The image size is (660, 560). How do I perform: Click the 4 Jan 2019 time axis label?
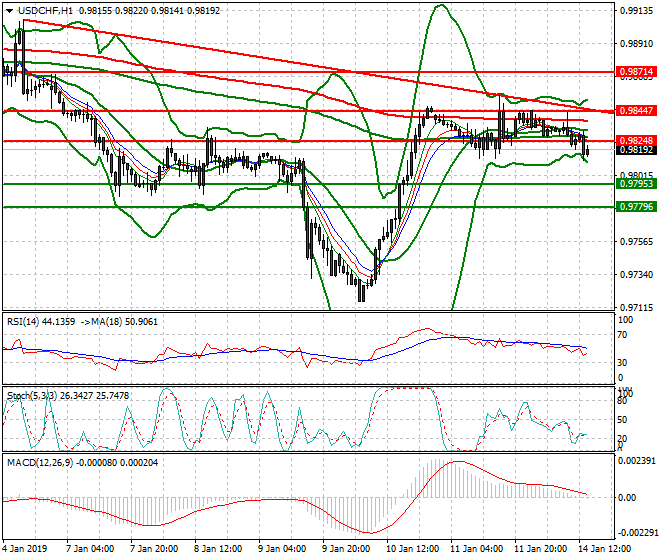point(25,549)
